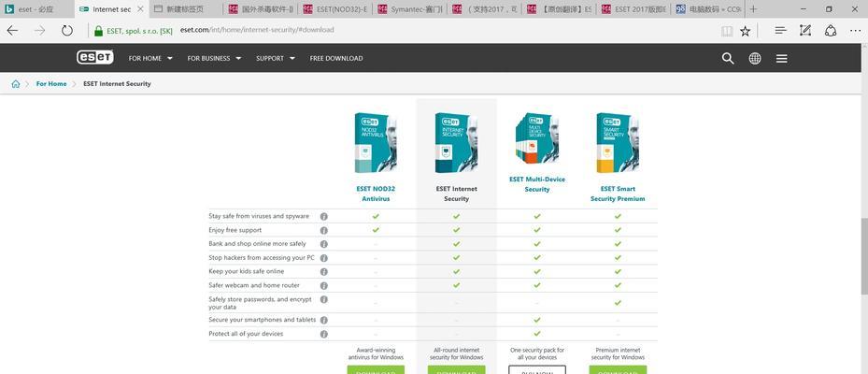Close the Internet sec tab
Image resolution: width=868 pixels, height=374 pixels.
(x=140, y=9)
